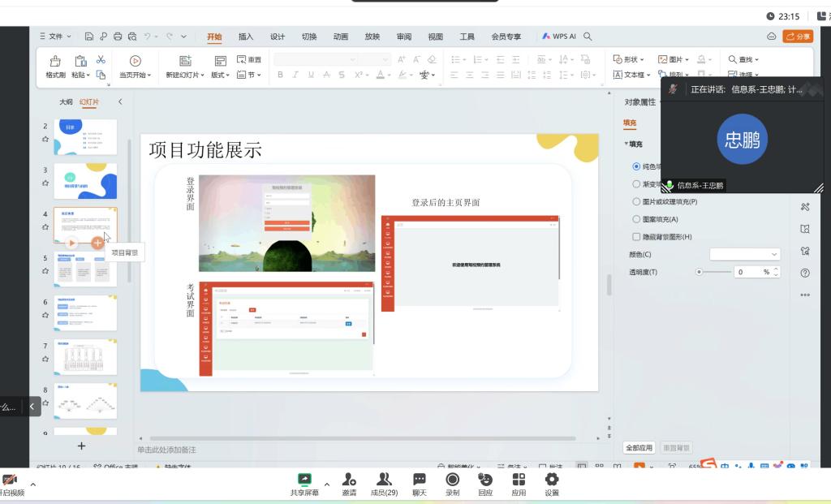Open the Members (成员) list
This screenshot has height=504, width=831.
pos(384,480)
